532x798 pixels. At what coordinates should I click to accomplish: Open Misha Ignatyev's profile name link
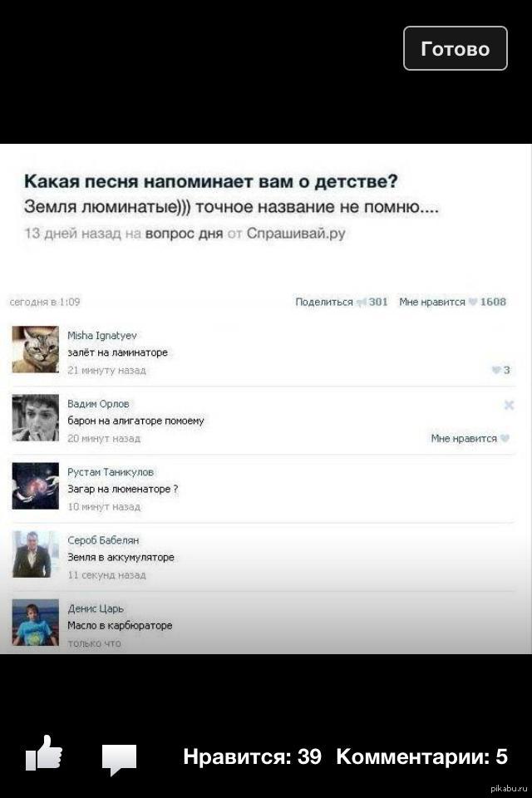click(101, 335)
